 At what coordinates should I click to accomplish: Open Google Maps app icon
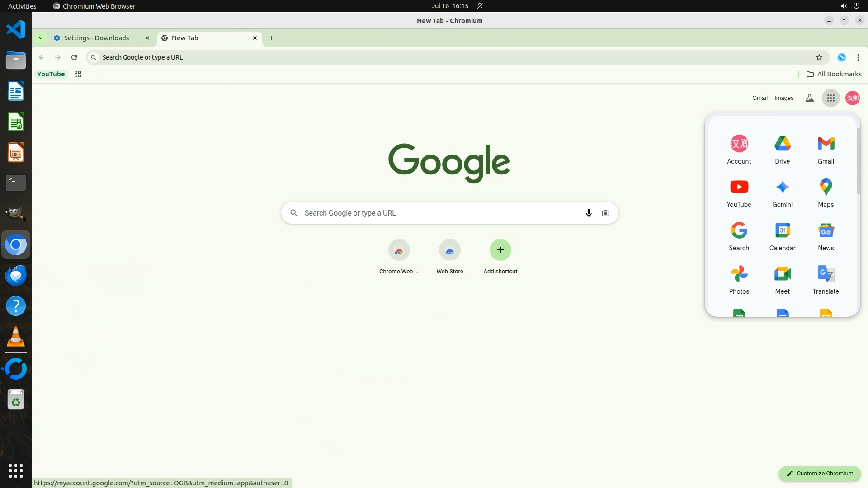coord(826,192)
